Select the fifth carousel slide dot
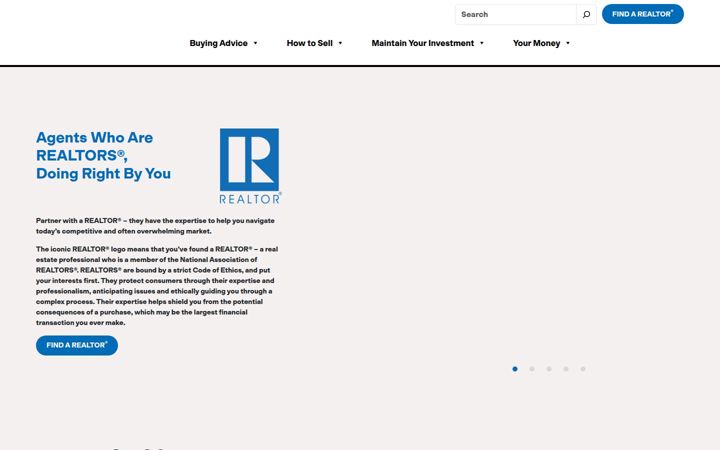This screenshot has width=720, height=450. coord(583,369)
